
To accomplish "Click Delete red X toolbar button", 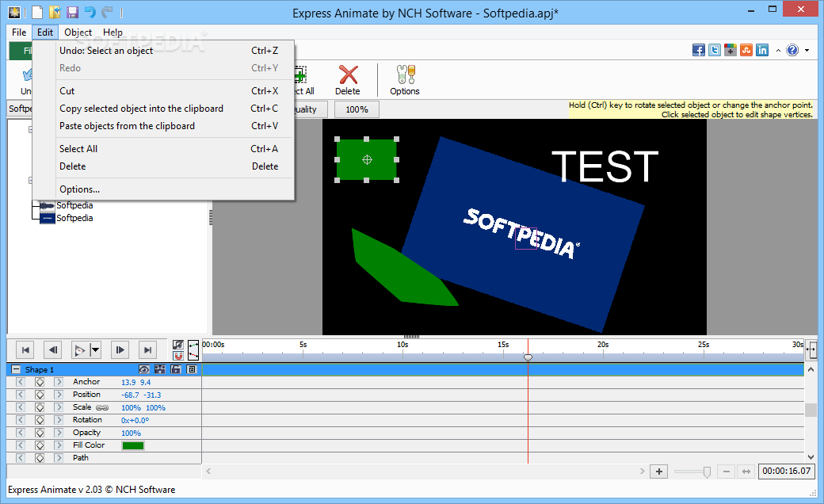I will [x=348, y=80].
